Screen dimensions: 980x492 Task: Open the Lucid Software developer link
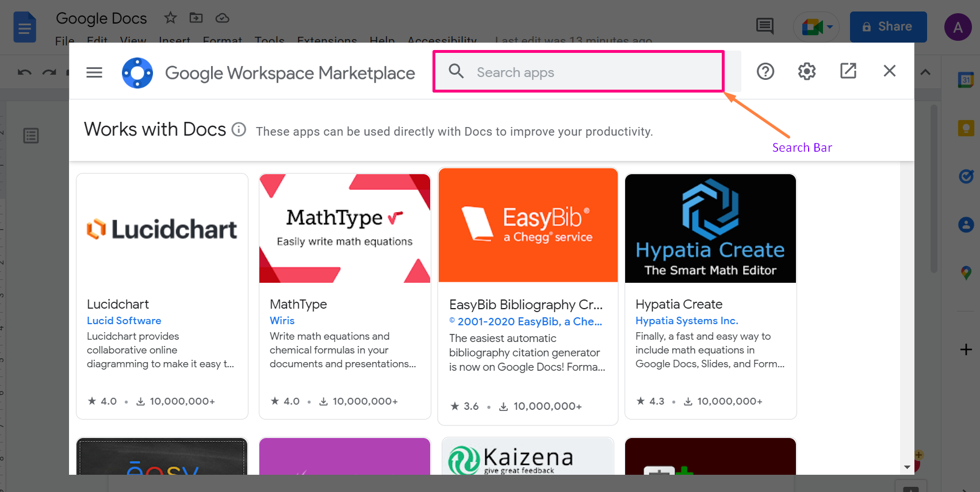(x=124, y=321)
